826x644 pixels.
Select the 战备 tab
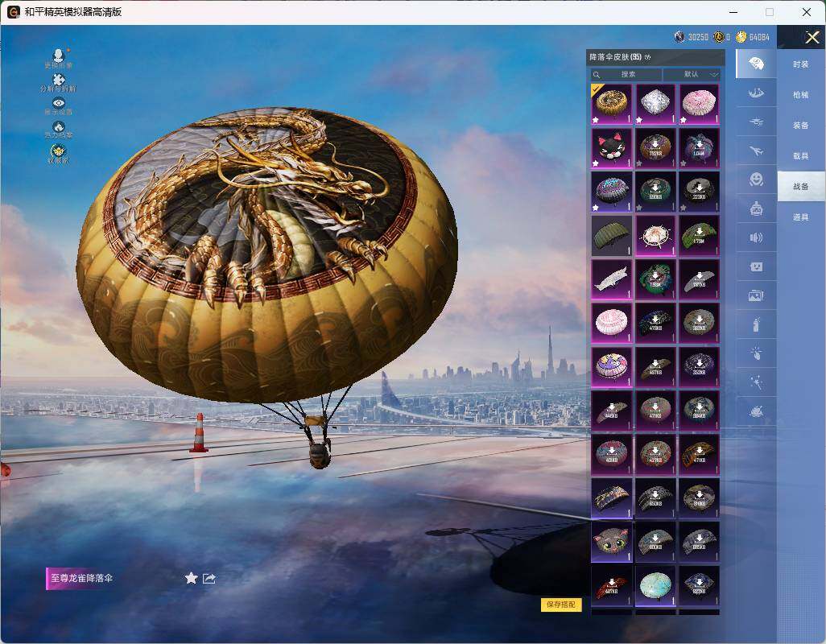[801, 187]
